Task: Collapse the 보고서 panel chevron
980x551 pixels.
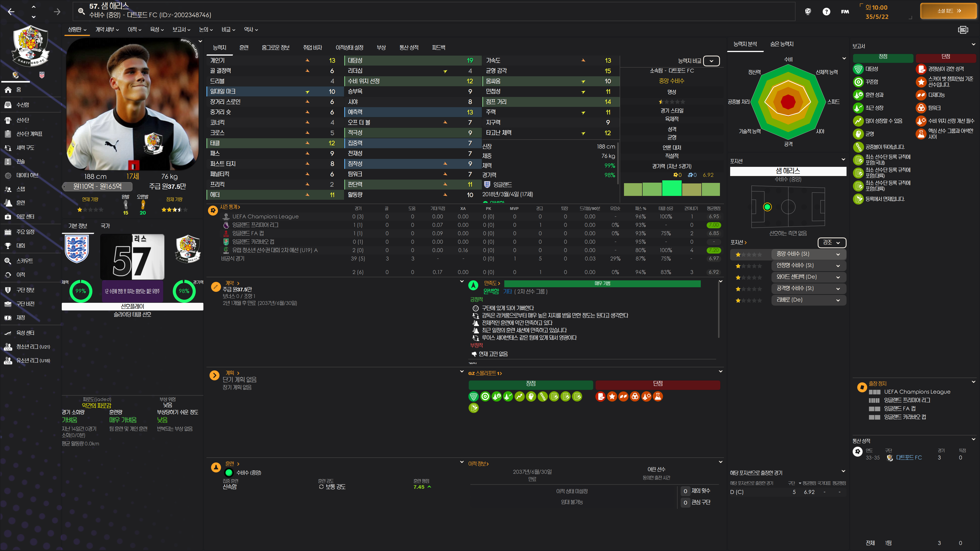Action: click(x=973, y=44)
